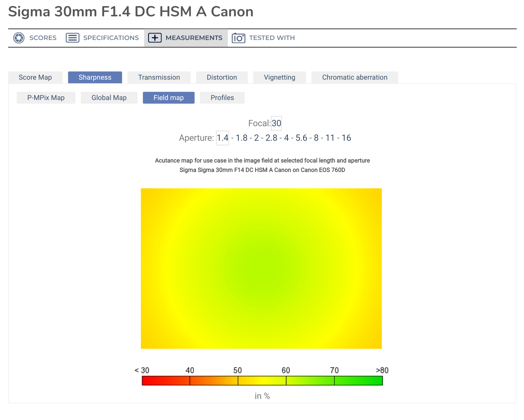Click the Tested With camera icon
524x420 pixels.
[238, 38]
